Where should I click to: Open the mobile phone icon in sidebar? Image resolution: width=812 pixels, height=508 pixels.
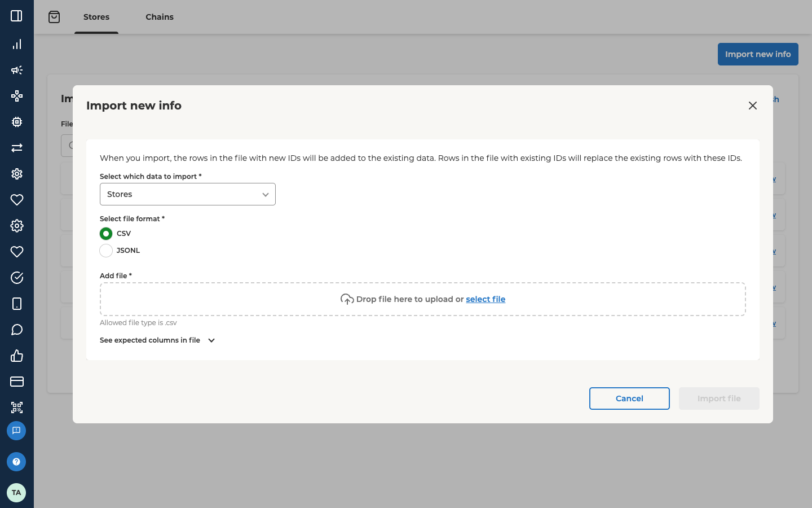point(17,304)
